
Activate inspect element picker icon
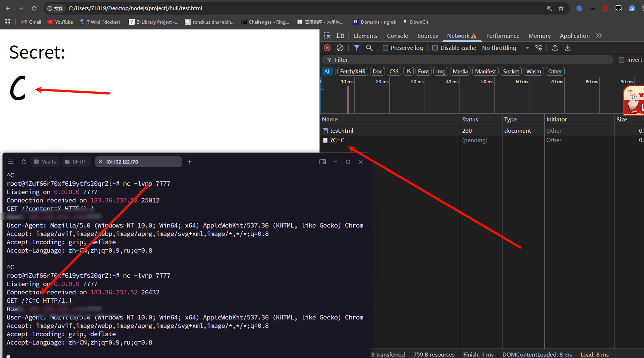click(327, 36)
